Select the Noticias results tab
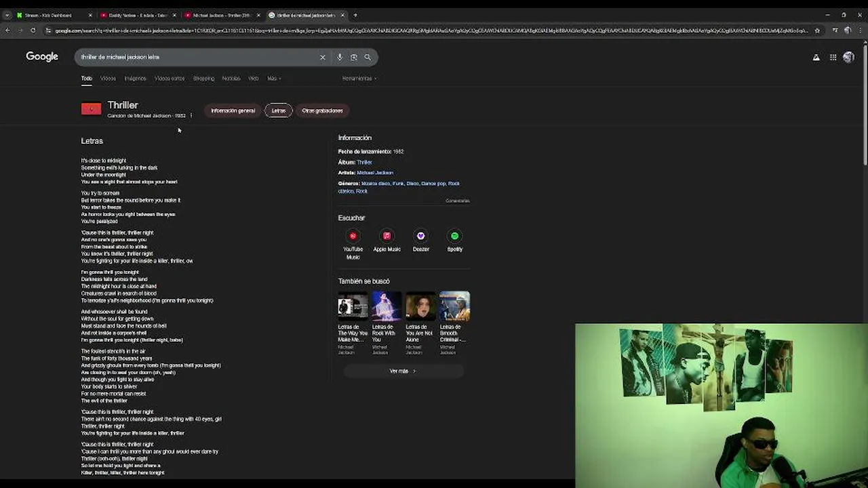868x488 pixels. (231, 79)
